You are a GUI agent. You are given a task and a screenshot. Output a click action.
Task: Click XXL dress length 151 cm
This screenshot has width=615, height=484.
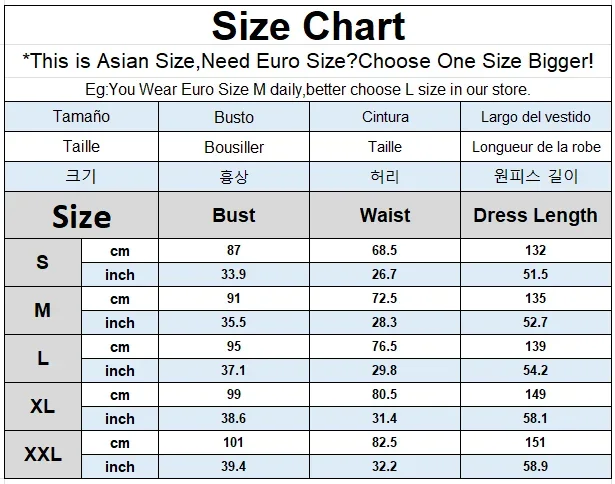[x=535, y=442]
